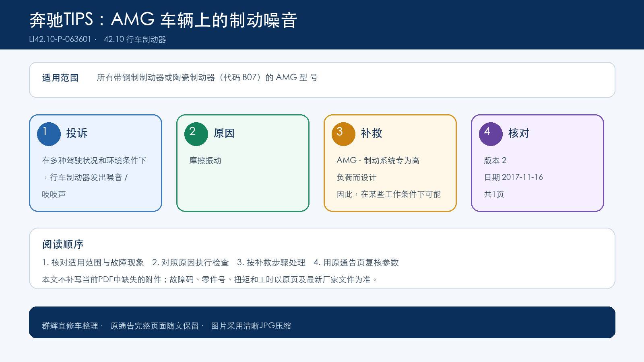Click the text 版本 2

(495, 160)
